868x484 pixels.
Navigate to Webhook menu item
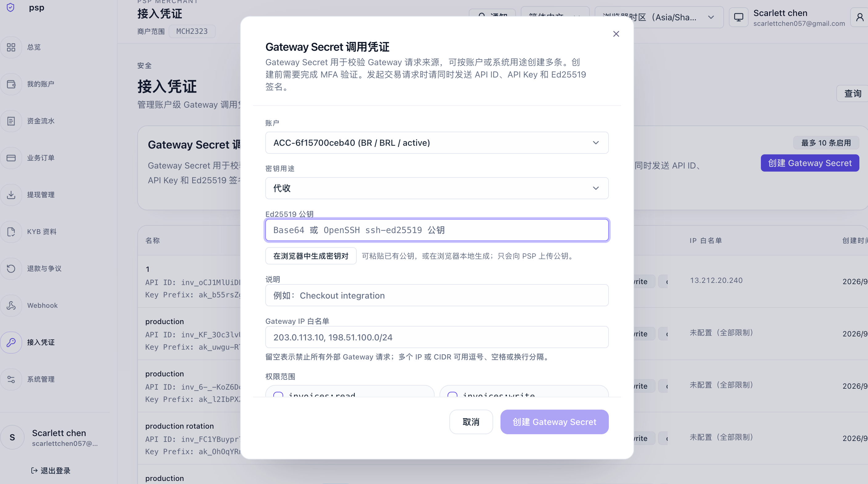pyautogui.click(x=42, y=306)
